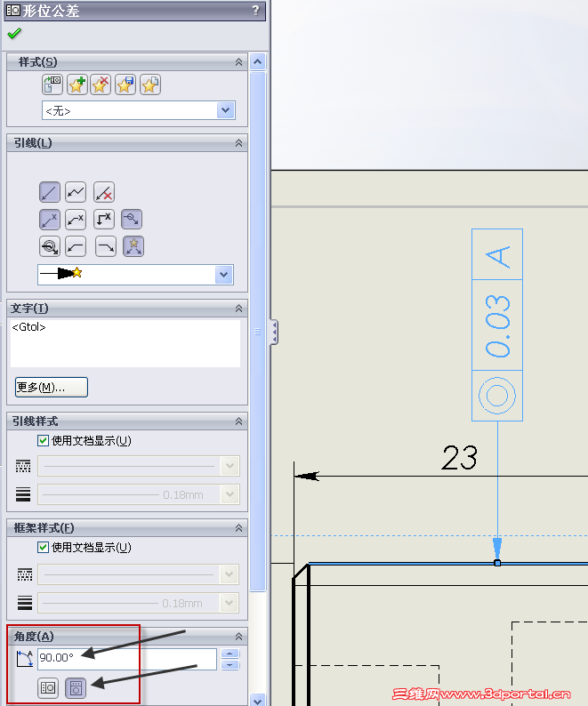The image size is (588, 706).
Task: Open the help question mark
Action: point(256,10)
